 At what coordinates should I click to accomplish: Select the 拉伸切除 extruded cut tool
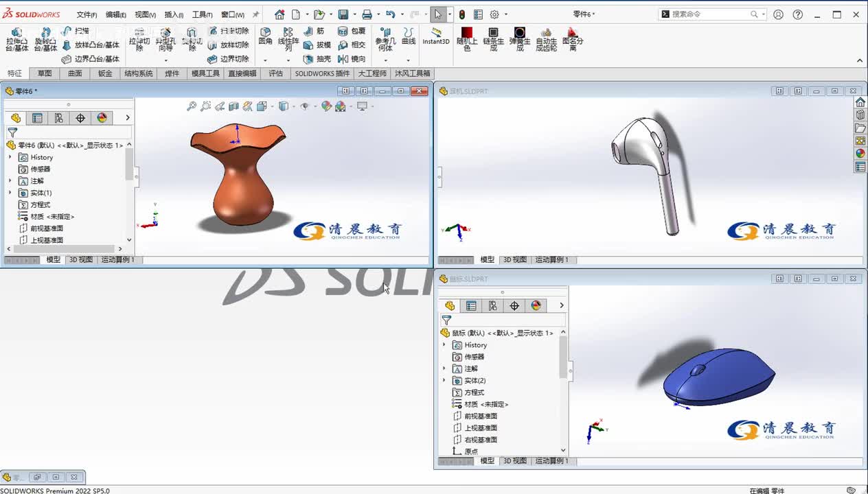(139, 40)
